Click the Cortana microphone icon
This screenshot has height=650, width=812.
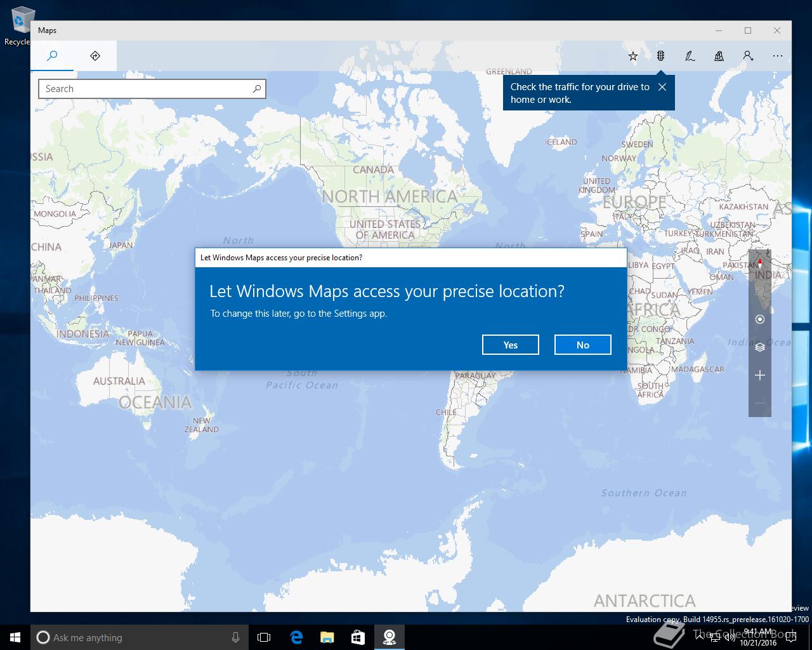(x=235, y=637)
